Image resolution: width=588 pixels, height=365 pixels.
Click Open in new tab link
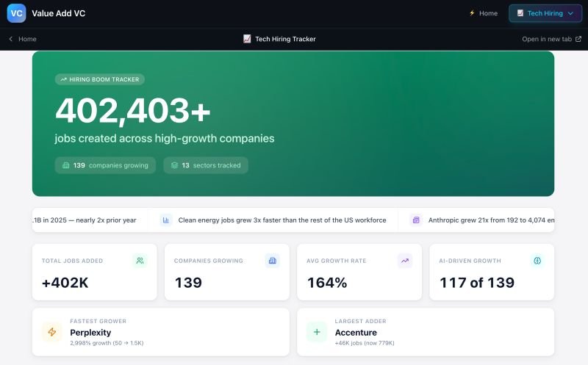tap(552, 39)
